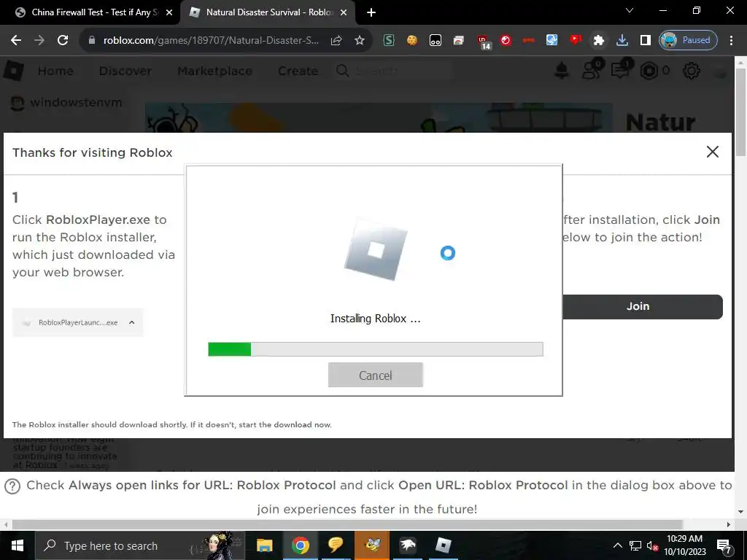This screenshot has height=560, width=747.
Task: Open the green S extension icon
Action: coord(389,41)
